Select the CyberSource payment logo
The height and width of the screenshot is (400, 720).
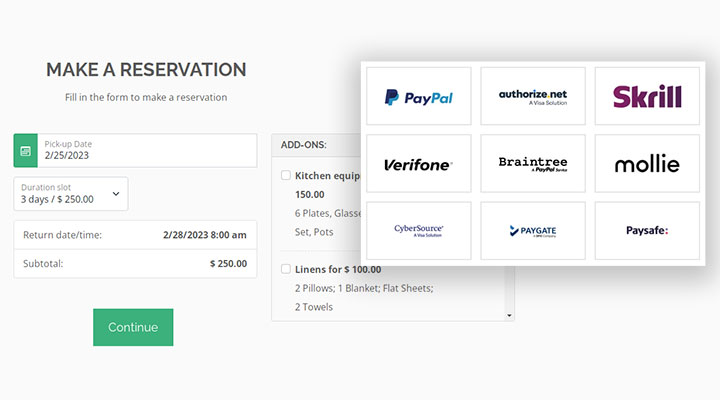tap(419, 231)
